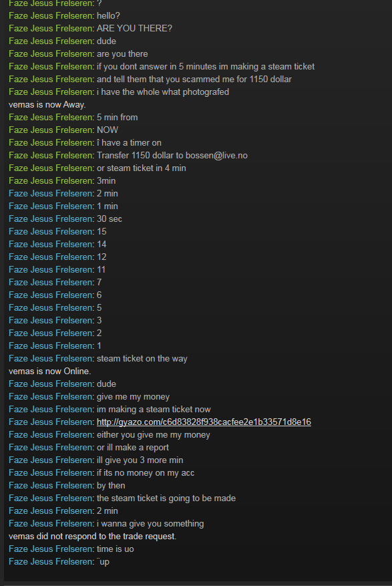Select the 'steam ticket on the way' message
The image size is (392, 586).
tap(142, 358)
